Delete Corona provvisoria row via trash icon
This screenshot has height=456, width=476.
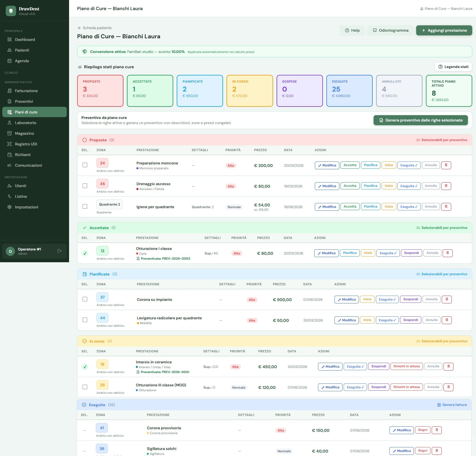[x=437, y=430]
